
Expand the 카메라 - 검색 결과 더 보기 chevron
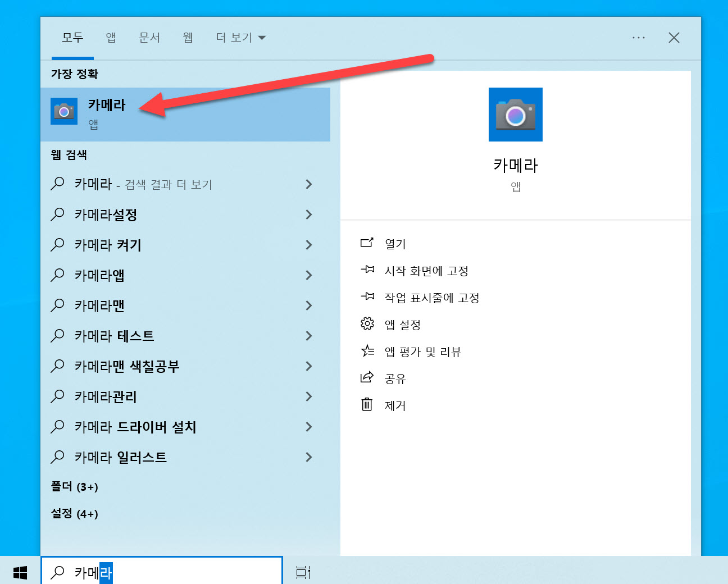(x=308, y=184)
